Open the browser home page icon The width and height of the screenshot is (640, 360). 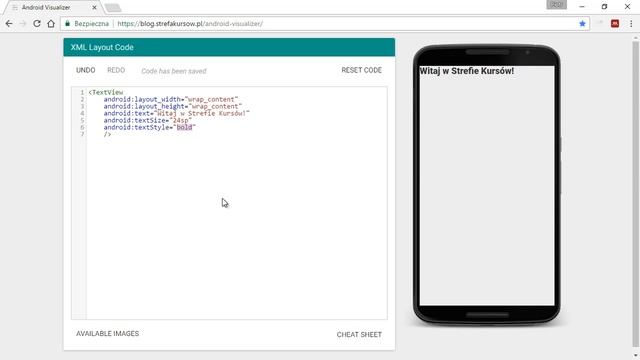click(x=51, y=24)
